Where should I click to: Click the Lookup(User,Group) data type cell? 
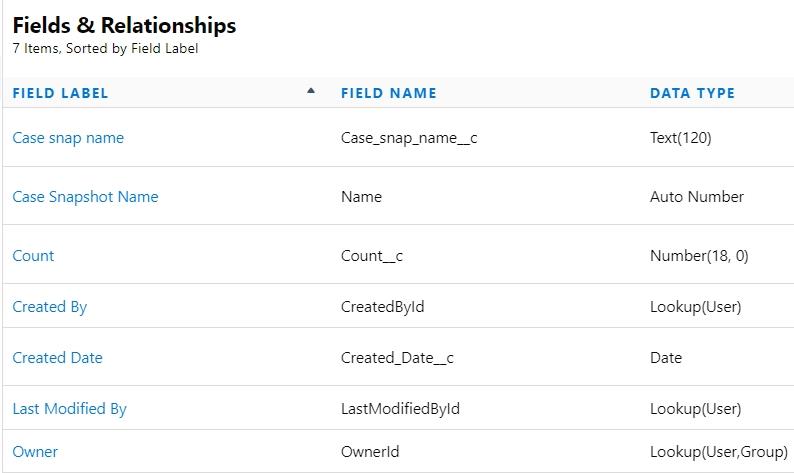(718, 452)
